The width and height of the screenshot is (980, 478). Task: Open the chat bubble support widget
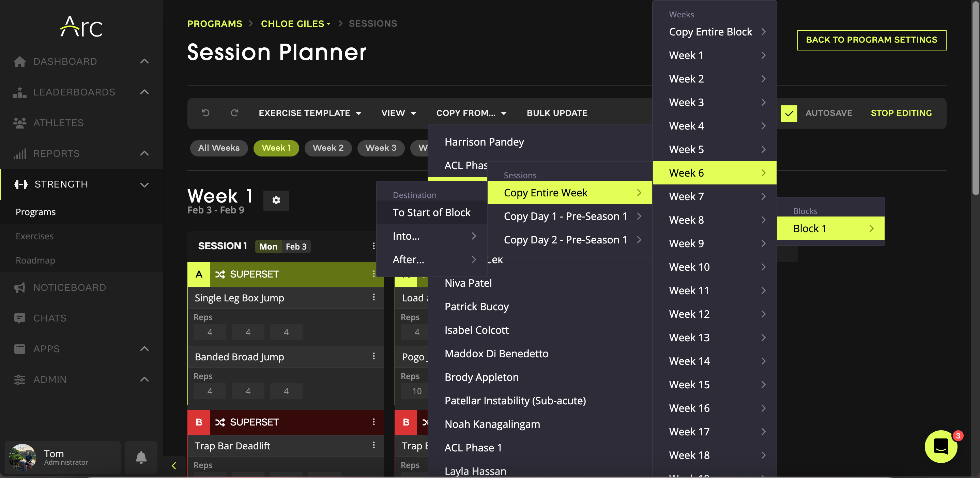coord(940,446)
